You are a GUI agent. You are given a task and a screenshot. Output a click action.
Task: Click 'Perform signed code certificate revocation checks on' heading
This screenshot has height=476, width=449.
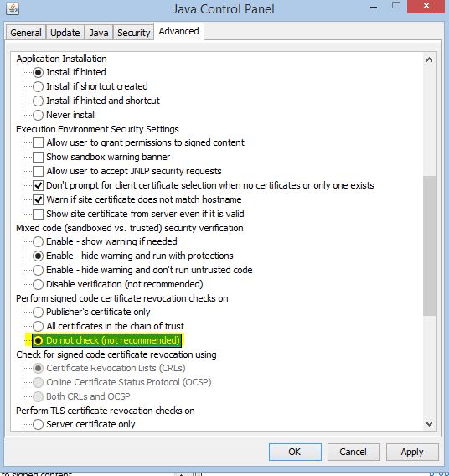click(122, 298)
